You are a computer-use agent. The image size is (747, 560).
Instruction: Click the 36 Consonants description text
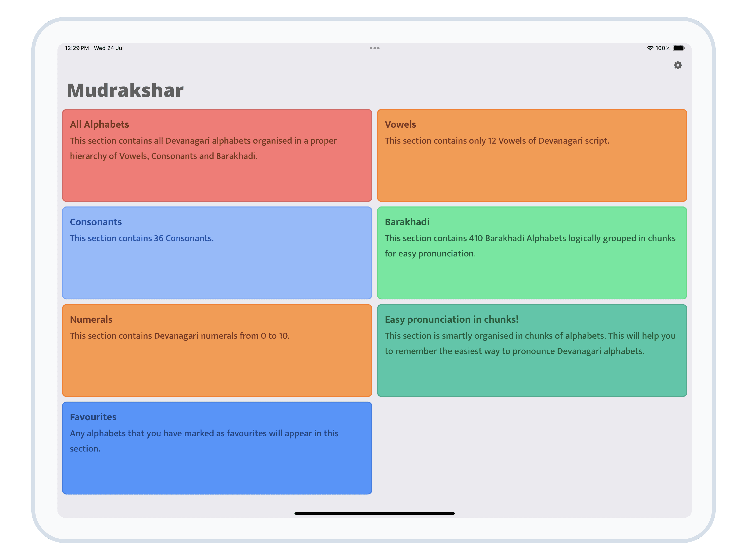(x=142, y=238)
